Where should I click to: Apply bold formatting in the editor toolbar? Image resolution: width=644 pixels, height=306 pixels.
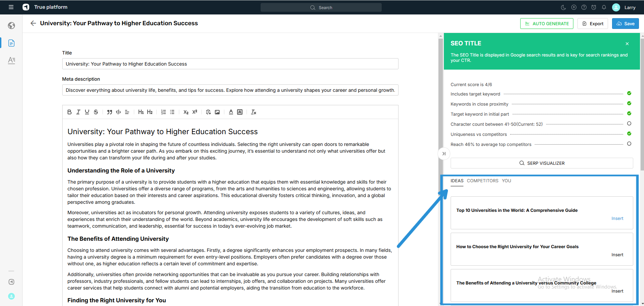pos(69,112)
